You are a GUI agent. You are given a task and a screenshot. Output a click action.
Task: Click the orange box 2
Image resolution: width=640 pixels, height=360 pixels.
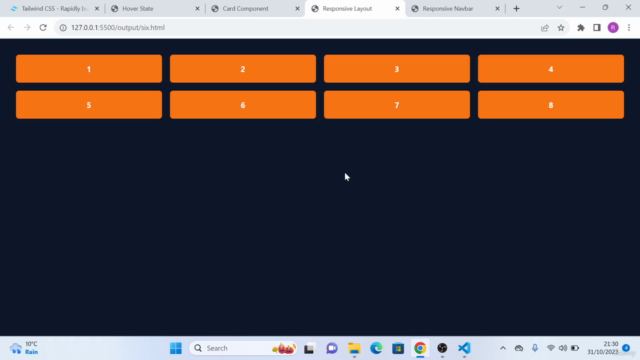coord(243,69)
